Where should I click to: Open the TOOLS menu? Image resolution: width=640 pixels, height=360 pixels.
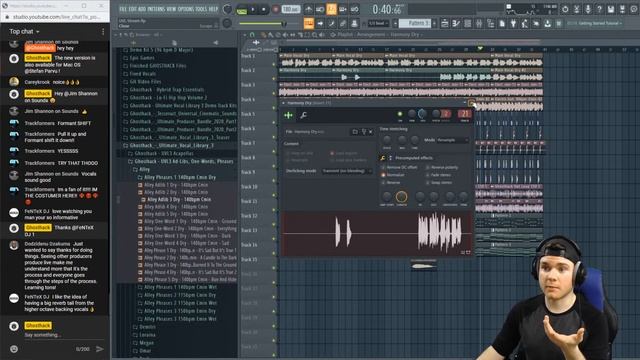[201, 9]
